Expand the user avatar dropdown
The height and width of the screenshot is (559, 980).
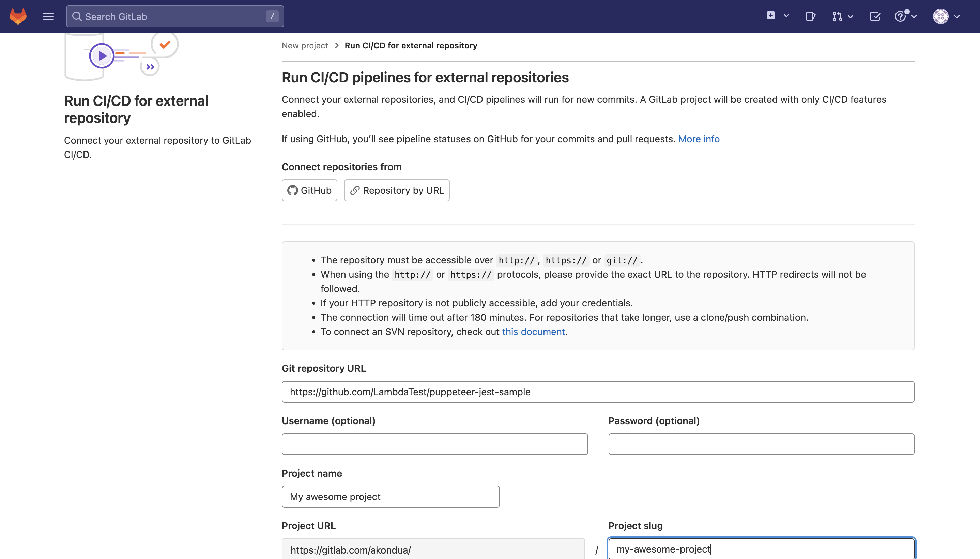pyautogui.click(x=946, y=16)
